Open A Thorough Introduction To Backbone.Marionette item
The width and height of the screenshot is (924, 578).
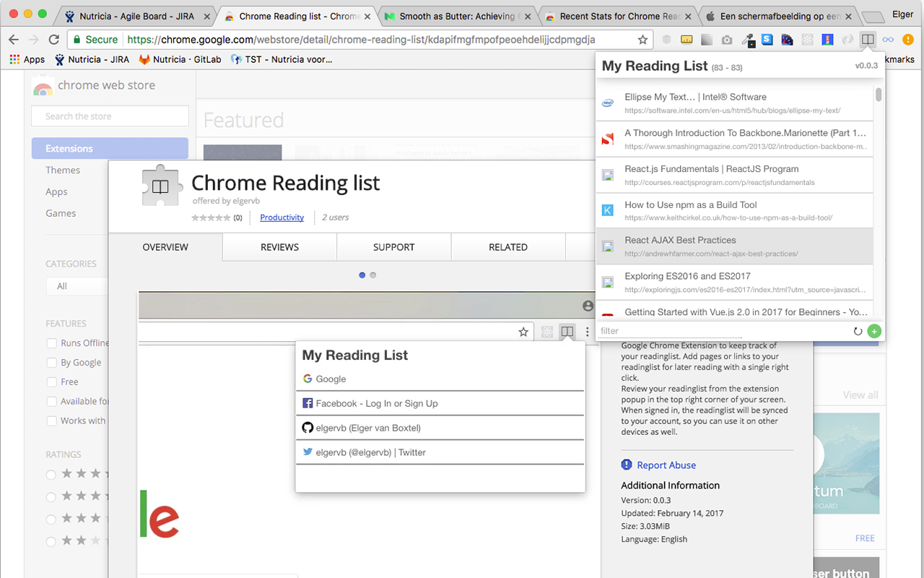(734, 139)
